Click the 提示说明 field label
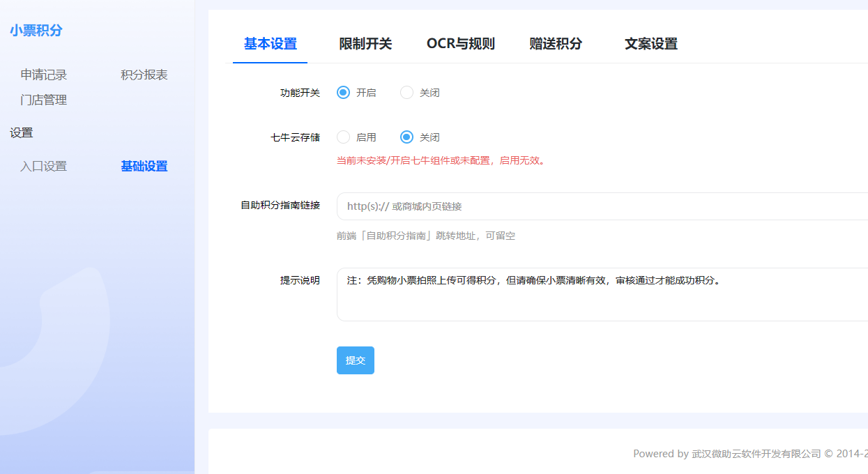868x474 pixels. (300, 280)
